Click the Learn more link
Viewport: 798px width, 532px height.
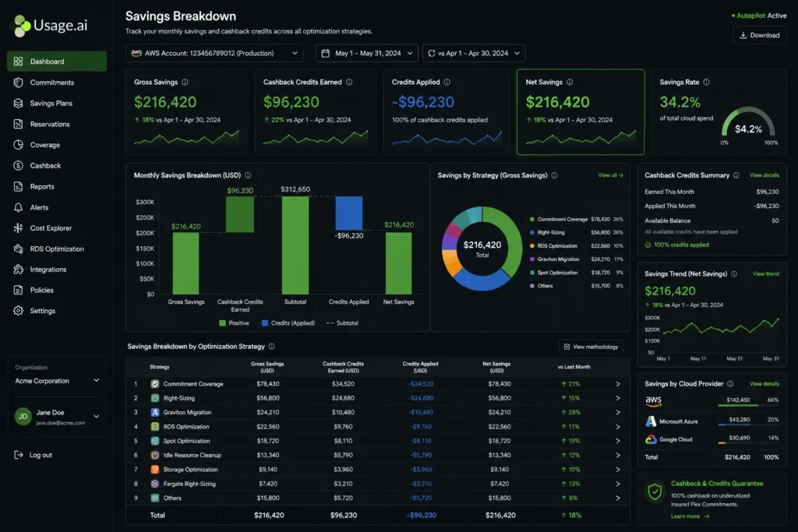point(690,516)
